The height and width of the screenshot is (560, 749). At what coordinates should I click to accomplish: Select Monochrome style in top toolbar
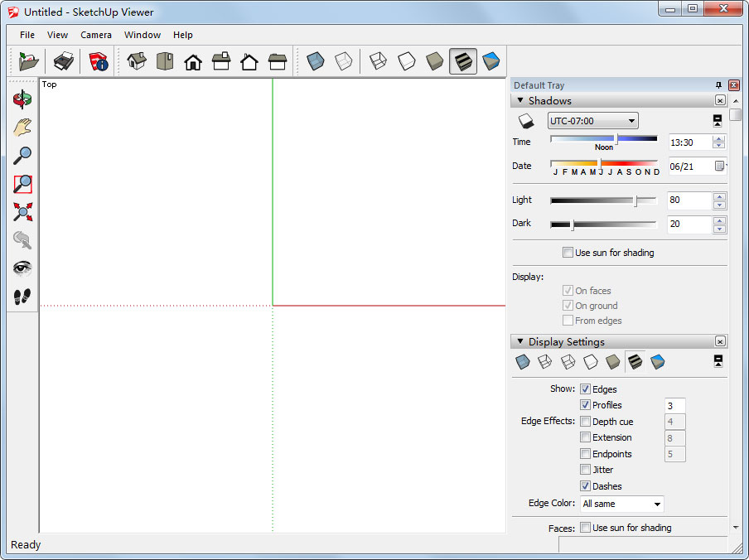click(x=491, y=61)
